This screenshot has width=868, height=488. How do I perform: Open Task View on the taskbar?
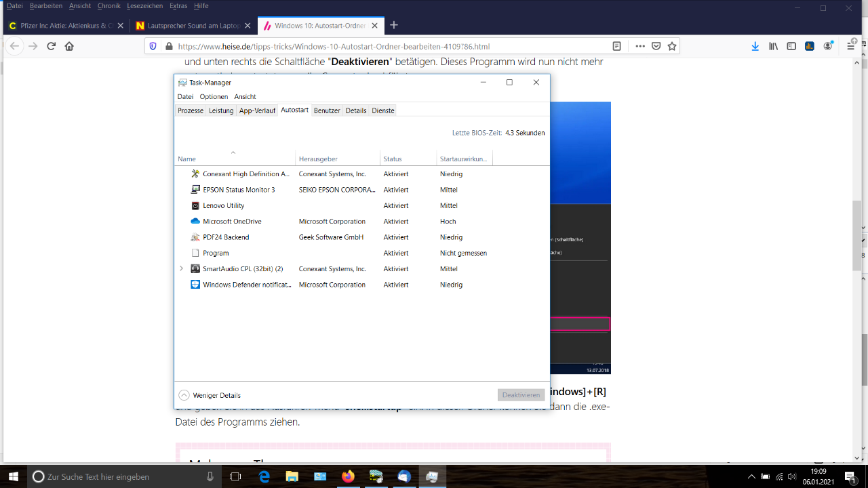coord(235,476)
